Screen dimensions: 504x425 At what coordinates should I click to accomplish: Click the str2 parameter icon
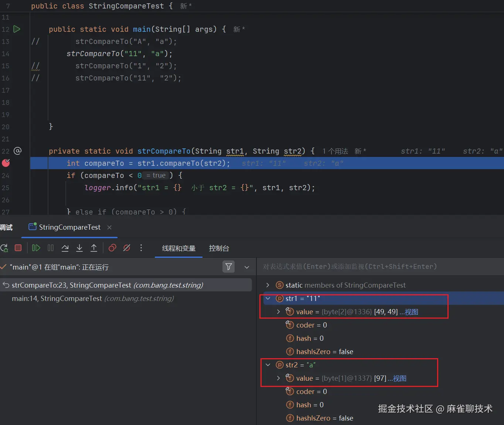point(280,365)
